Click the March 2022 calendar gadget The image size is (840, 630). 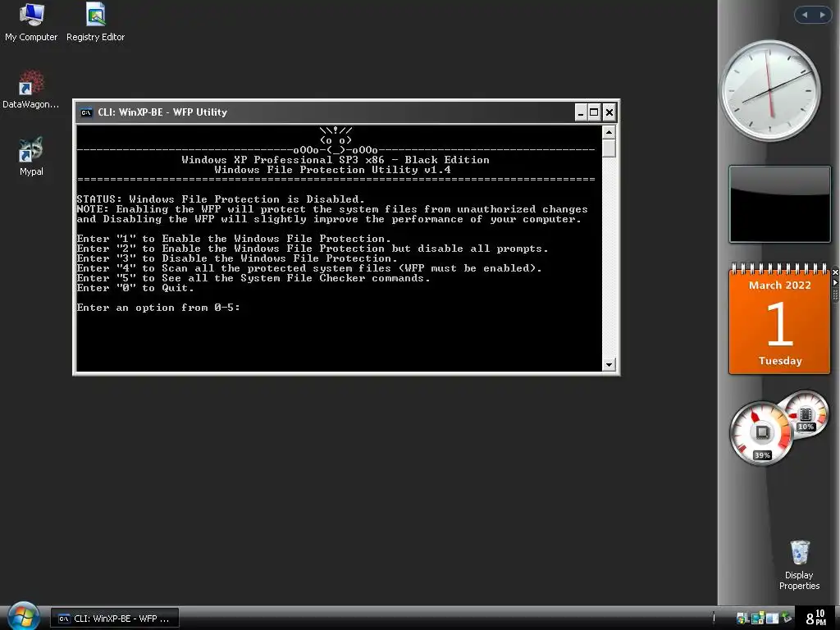pos(779,318)
